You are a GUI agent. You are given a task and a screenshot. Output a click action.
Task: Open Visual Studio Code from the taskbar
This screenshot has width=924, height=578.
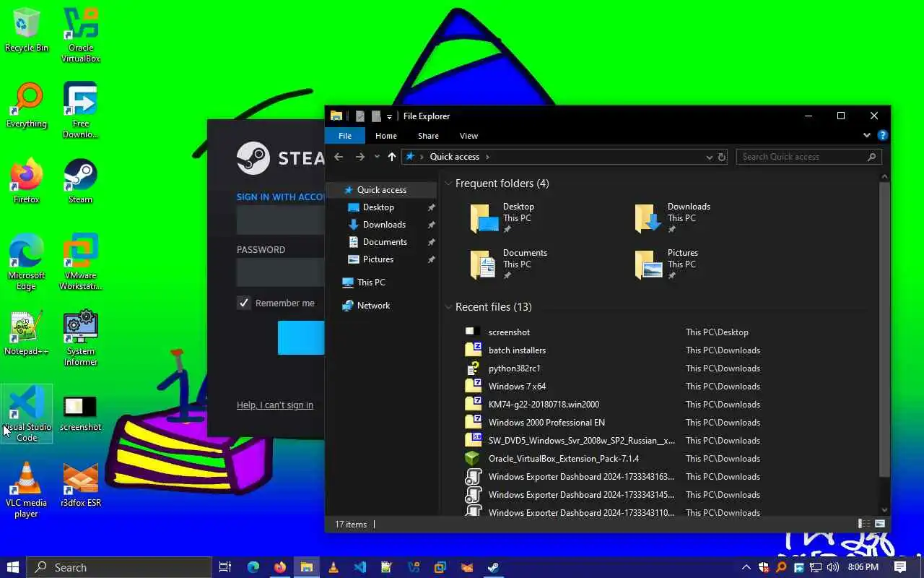360,567
